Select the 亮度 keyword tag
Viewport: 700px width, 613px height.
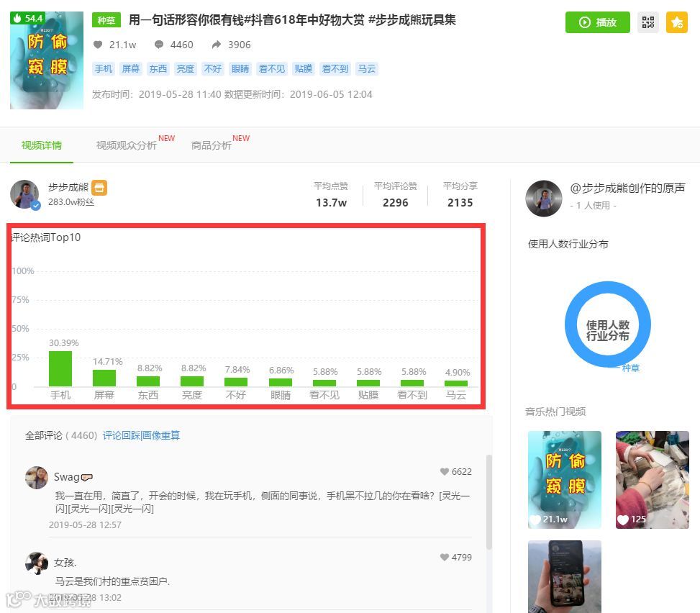(x=186, y=69)
